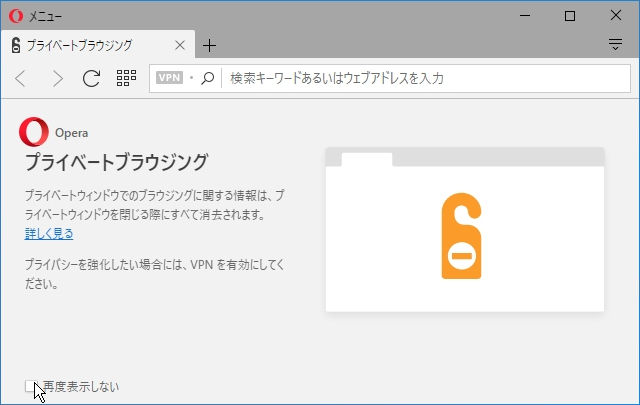Click the VPN を有効にしてください paragraph
The width and height of the screenshot is (640, 405).
pos(154,274)
